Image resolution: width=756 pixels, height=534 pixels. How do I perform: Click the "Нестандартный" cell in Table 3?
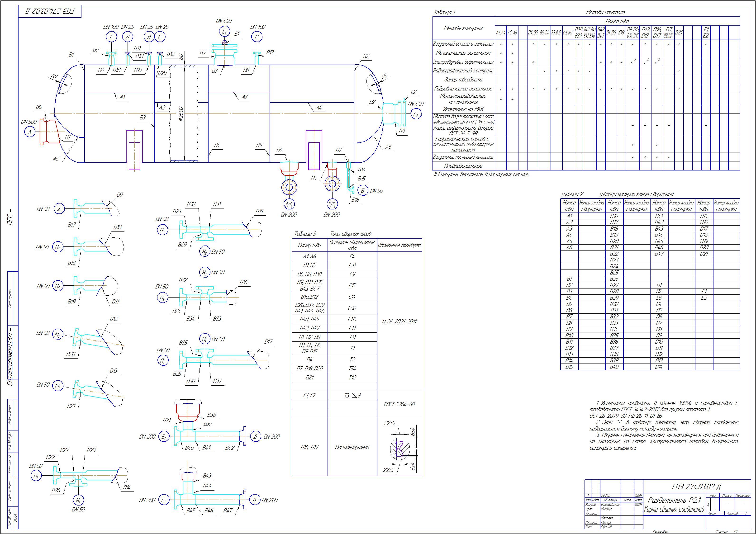352,447
